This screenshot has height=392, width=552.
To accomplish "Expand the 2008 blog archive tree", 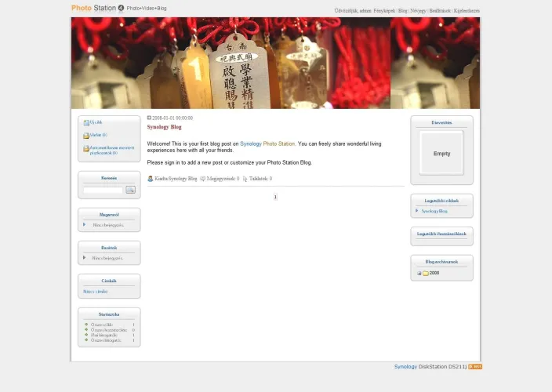I will click(x=419, y=273).
